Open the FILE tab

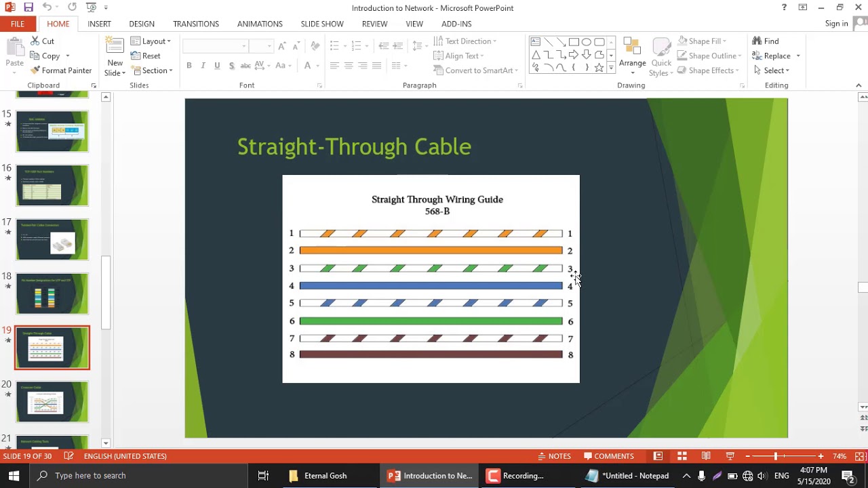click(18, 24)
